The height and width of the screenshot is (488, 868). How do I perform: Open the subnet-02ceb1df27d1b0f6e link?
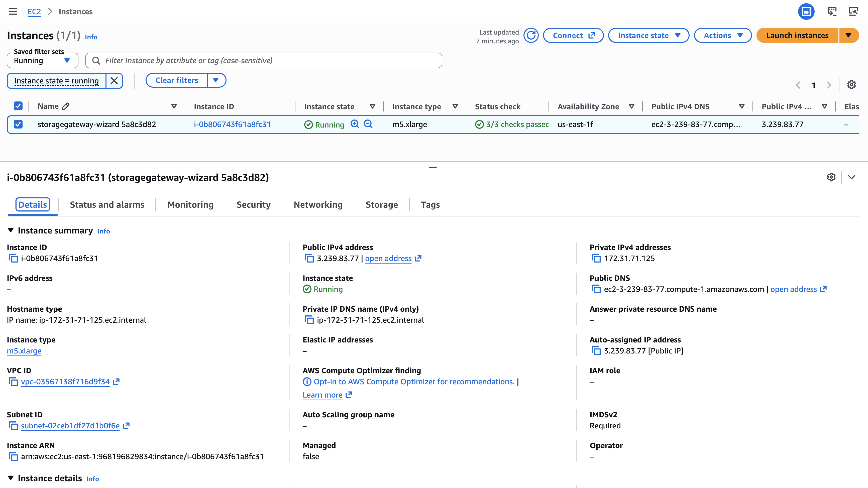click(70, 426)
